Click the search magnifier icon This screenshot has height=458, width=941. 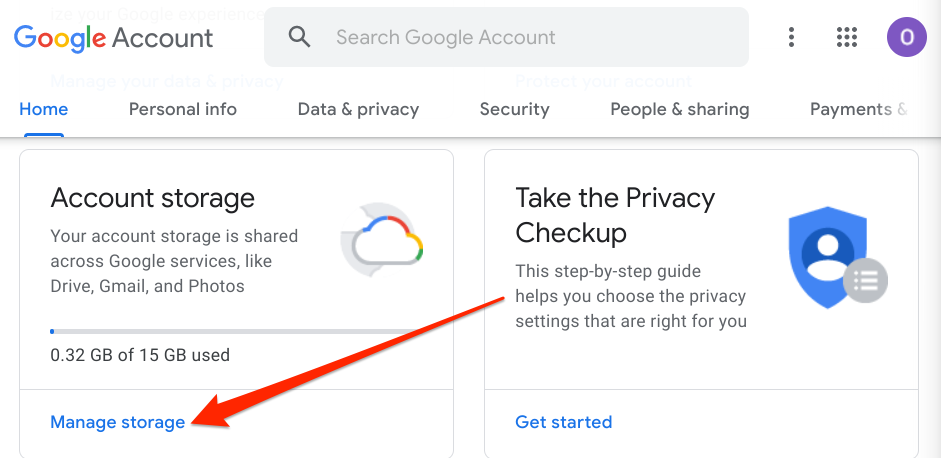coord(299,38)
